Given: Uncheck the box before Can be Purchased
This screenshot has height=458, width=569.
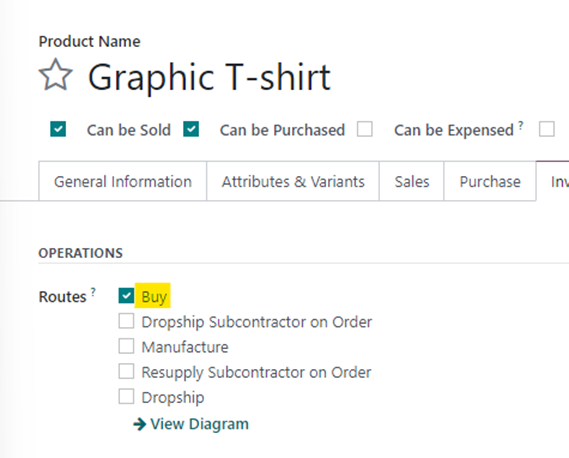Looking at the screenshot, I should (x=191, y=129).
